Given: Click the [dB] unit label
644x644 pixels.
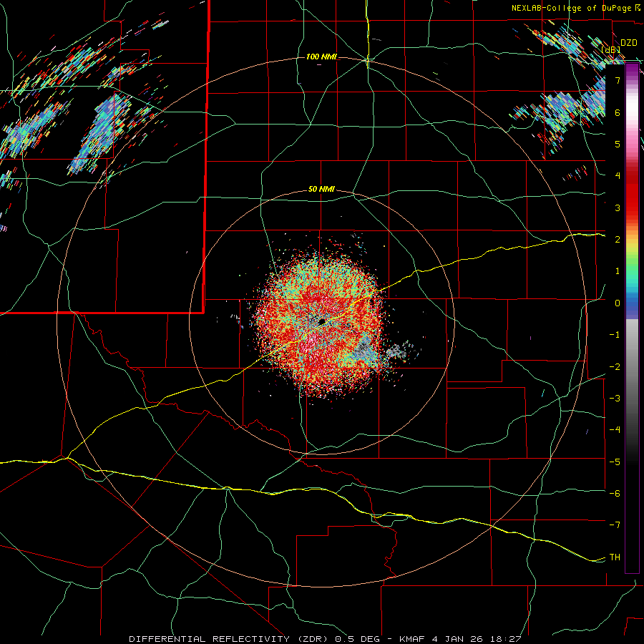Looking at the screenshot, I should tap(611, 49).
